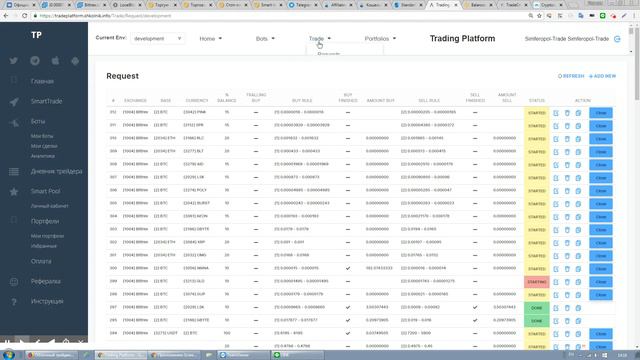The height and width of the screenshot is (360, 640).
Task: Open SmartTrade in the sidebar
Action: [47, 101]
